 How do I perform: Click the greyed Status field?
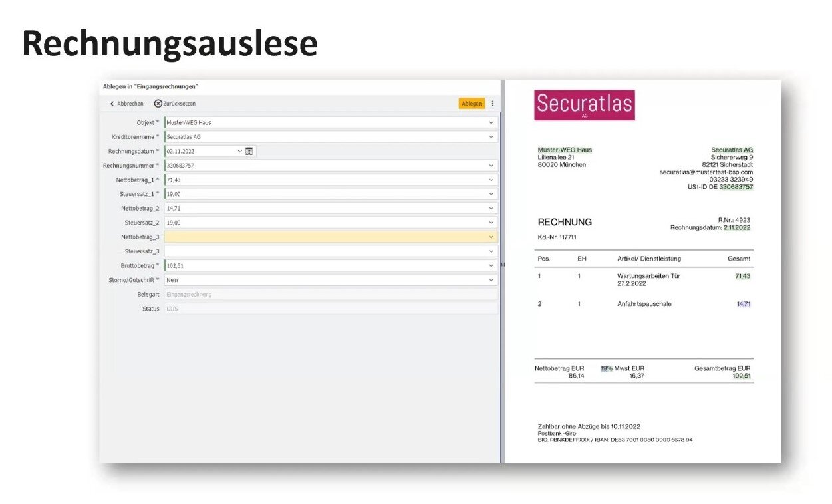(x=331, y=309)
